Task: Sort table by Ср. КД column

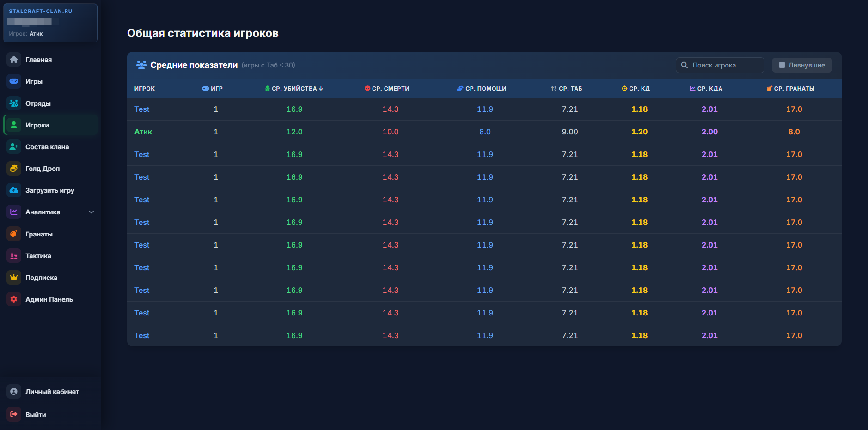Action: [x=636, y=89]
